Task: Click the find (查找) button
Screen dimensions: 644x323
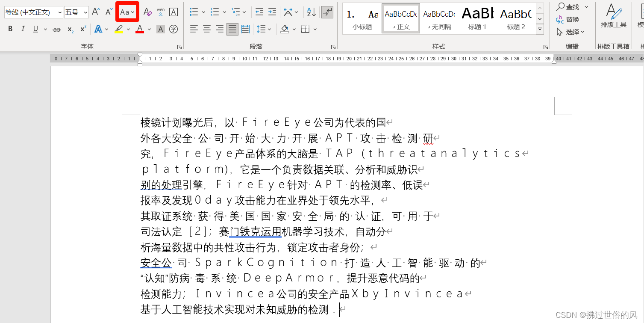Action: [x=568, y=7]
